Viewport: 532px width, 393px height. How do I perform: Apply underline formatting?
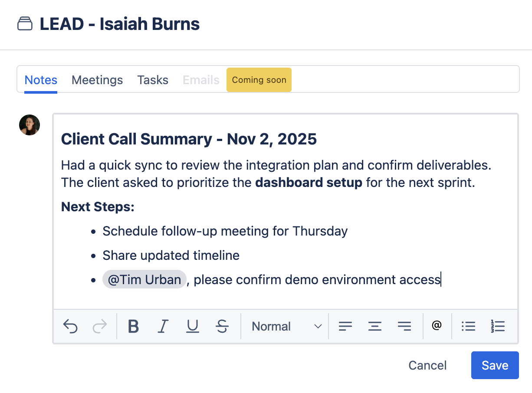coord(192,326)
